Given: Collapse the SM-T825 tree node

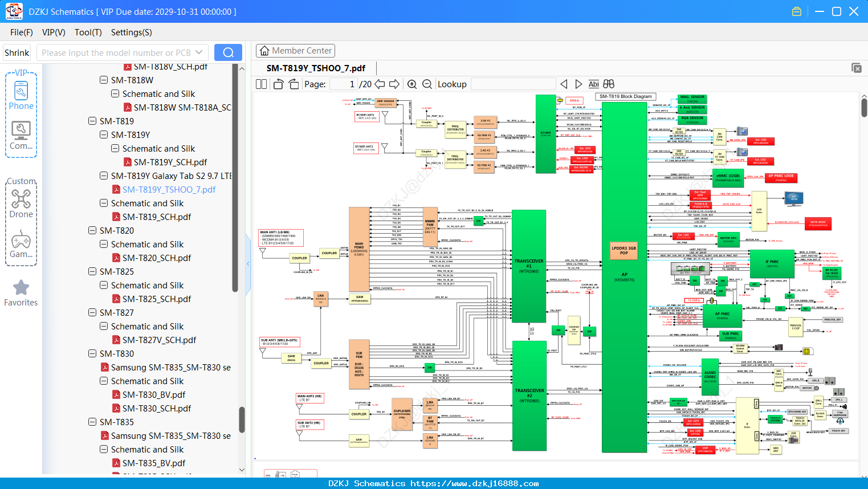Looking at the screenshot, I should point(92,271).
